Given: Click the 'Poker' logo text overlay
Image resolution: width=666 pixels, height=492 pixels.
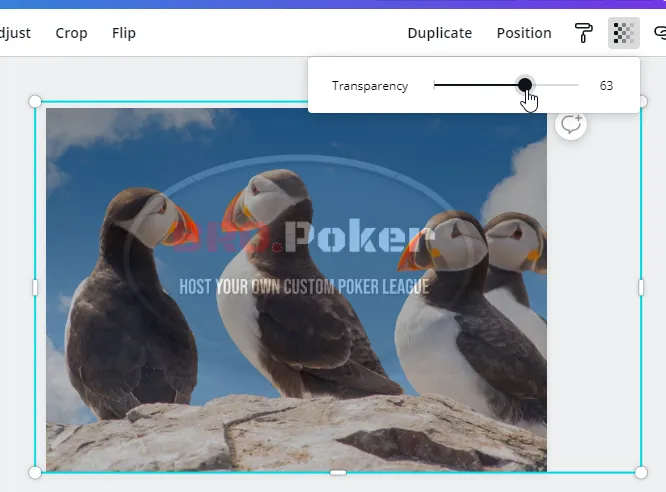Looking at the screenshot, I should (359, 236).
